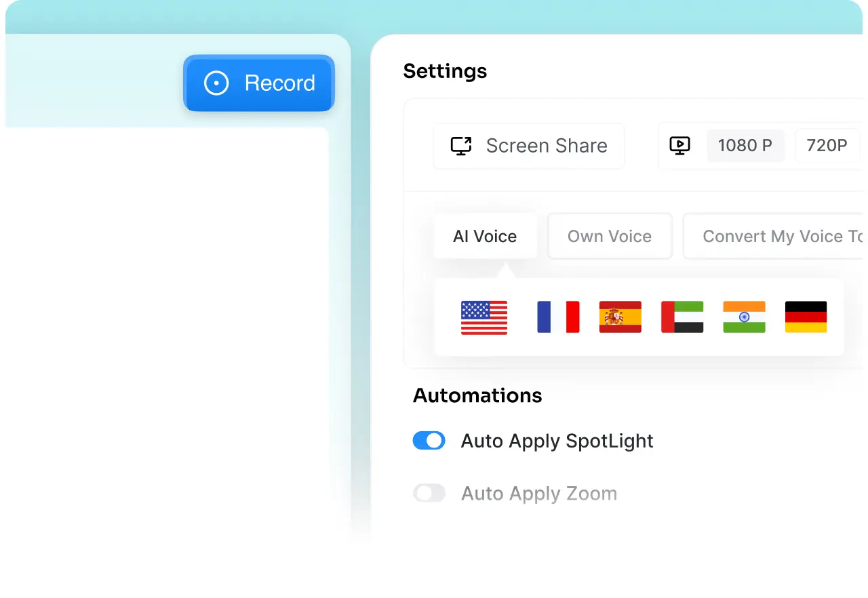Open the Convert My Voice To tab
Screen dimensions: 868x598
pos(774,236)
